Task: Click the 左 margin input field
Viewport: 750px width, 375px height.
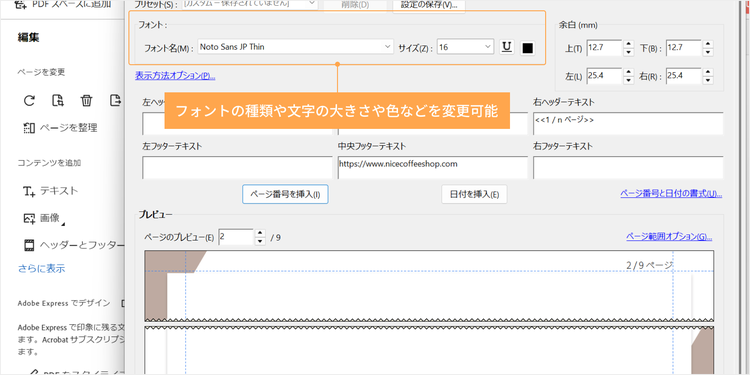Action: point(604,76)
